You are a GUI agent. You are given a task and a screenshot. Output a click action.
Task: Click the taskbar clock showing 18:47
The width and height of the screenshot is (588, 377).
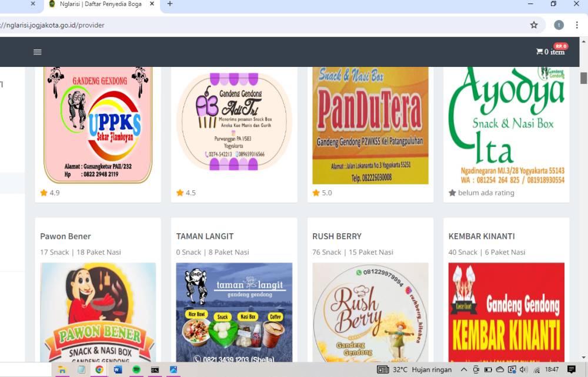coord(552,369)
